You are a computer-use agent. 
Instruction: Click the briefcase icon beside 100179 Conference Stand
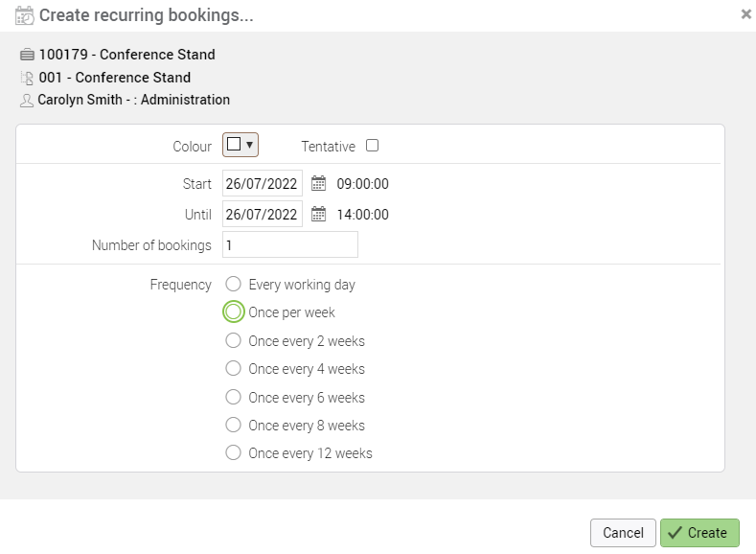point(27,55)
